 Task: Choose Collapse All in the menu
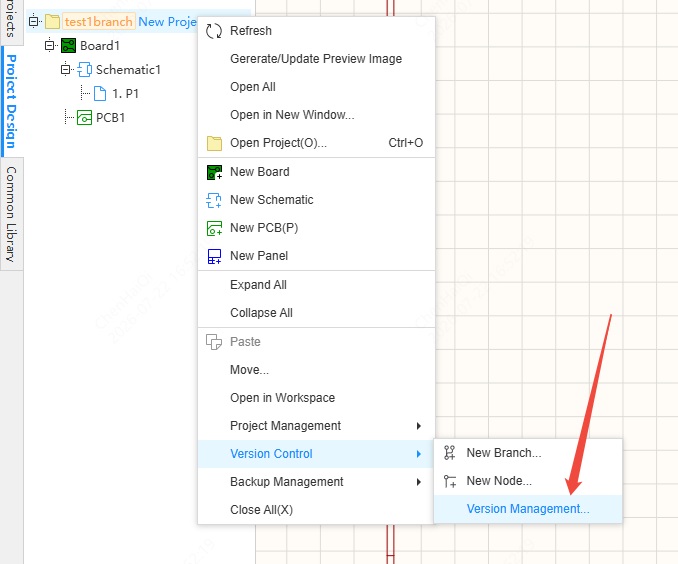(x=316, y=313)
